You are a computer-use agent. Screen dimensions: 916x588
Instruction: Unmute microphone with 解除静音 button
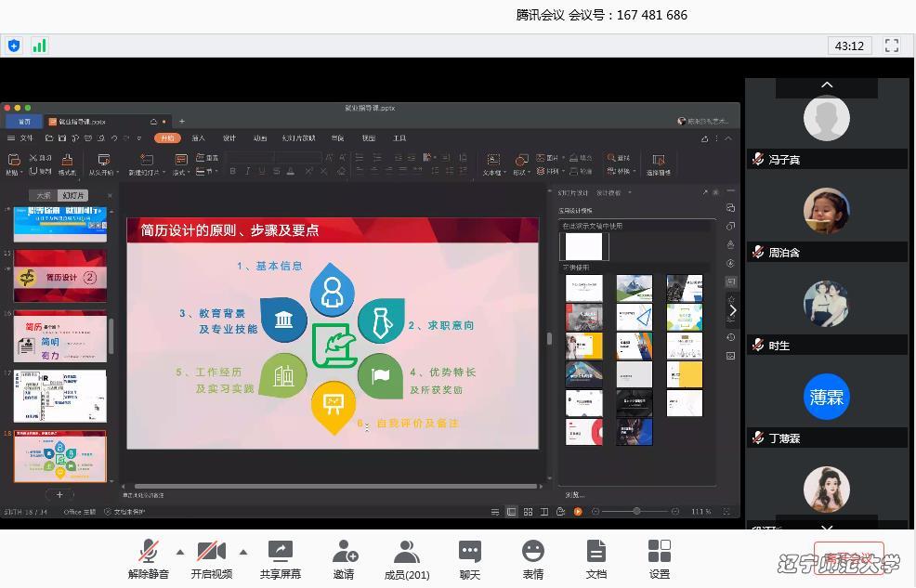[x=149, y=559]
